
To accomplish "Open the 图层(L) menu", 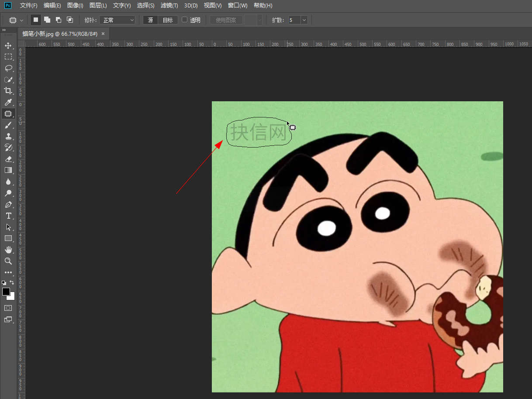I will tap(98, 6).
